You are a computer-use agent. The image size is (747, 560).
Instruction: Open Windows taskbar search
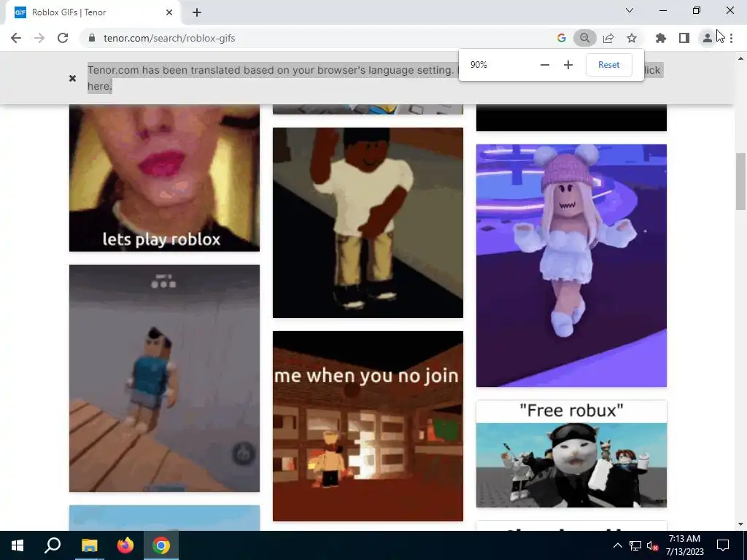(53, 545)
